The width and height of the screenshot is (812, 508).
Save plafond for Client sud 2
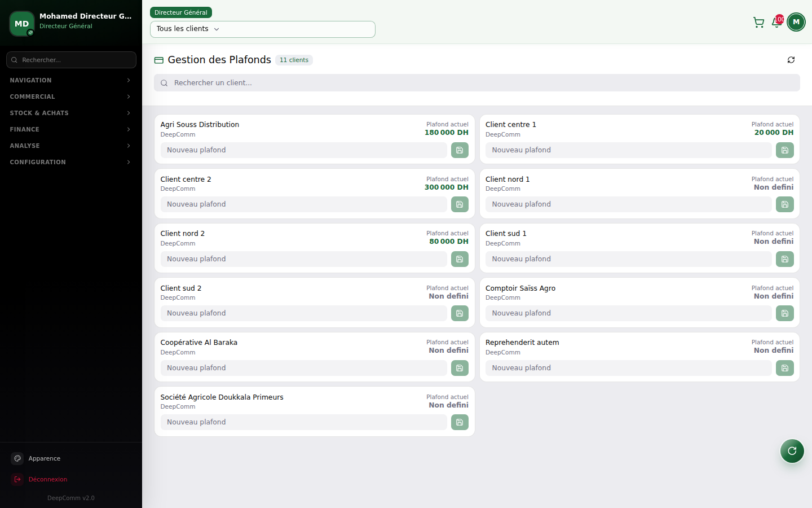click(460, 313)
